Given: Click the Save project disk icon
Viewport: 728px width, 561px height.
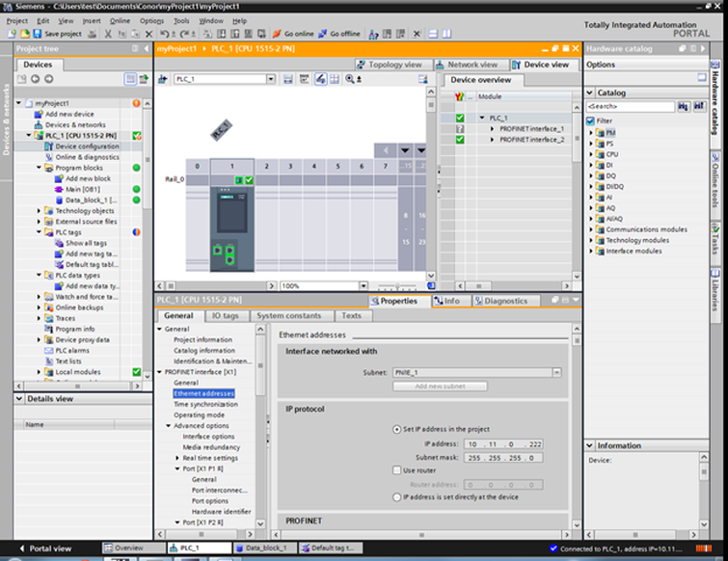Looking at the screenshot, I should tap(38, 34).
